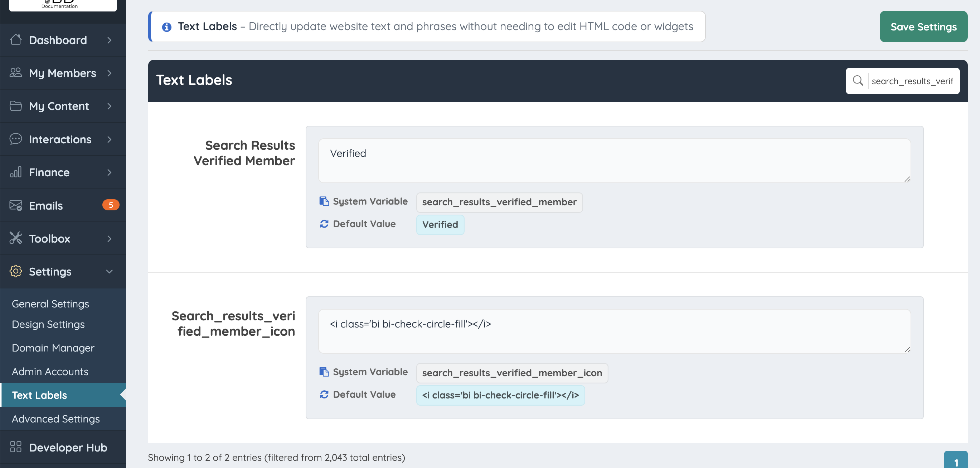Expand the My Content chevron
This screenshot has height=468, width=980.
click(110, 106)
